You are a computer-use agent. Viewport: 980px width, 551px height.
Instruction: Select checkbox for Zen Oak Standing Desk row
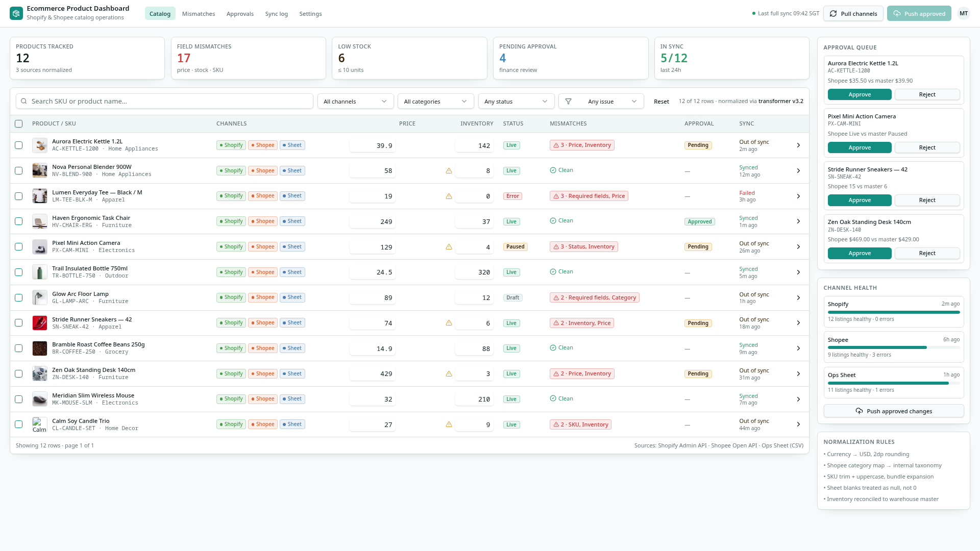(x=19, y=374)
